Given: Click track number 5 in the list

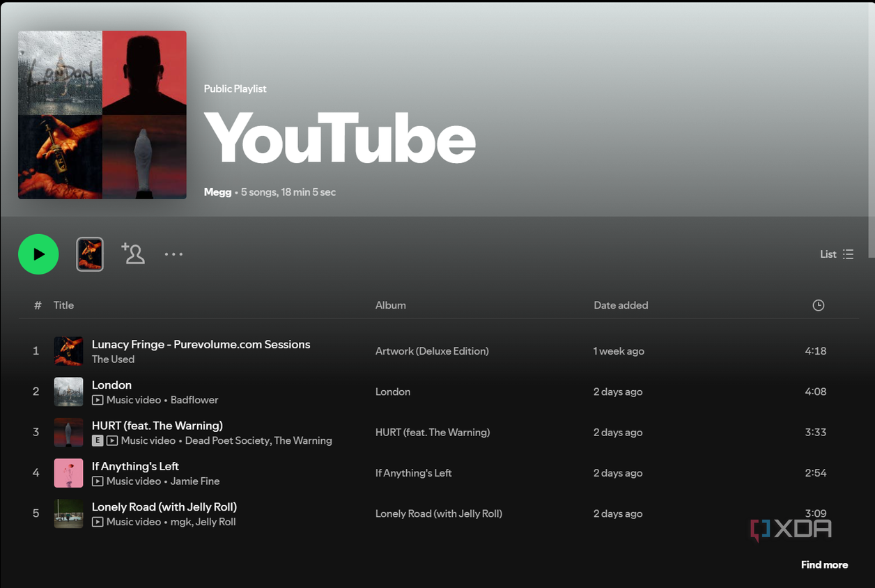Looking at the screenshot, I should pos(36,513).
